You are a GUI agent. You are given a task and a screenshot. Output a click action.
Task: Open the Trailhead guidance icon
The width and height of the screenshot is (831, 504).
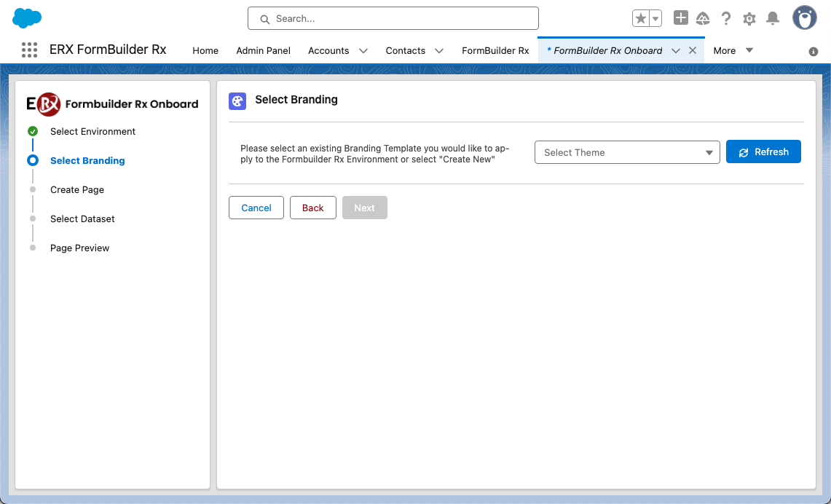[x=703, y=19]
